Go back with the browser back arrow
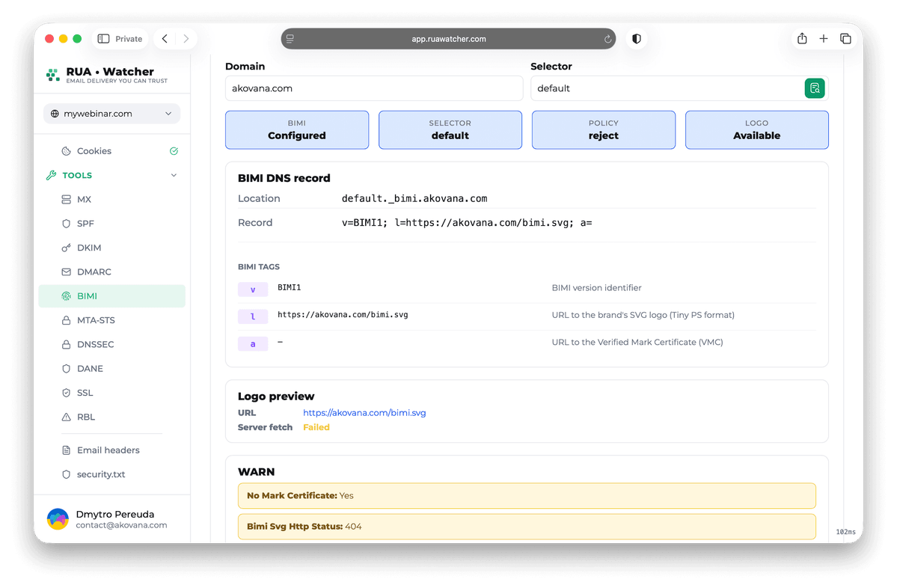The image size is (897, 588). coord(165,39)
